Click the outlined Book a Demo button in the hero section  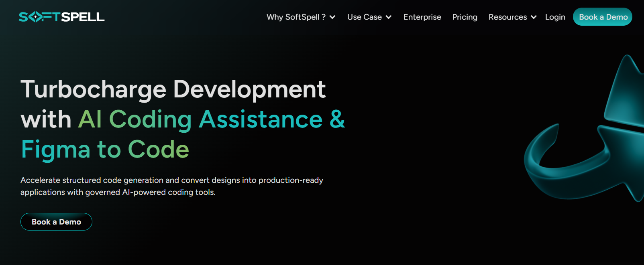tap(56, 222)
